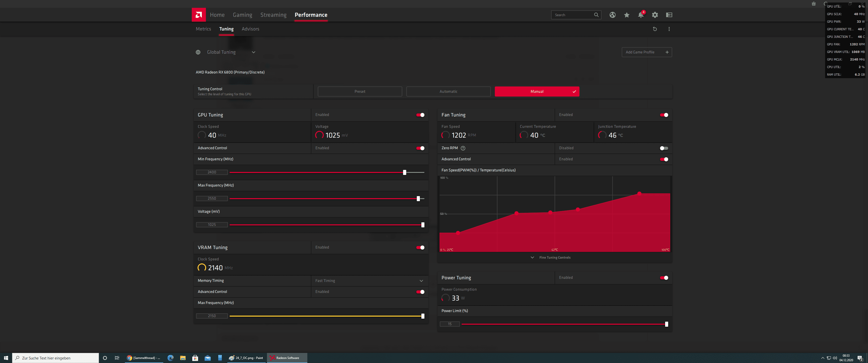Click Voltage 1025 input field
Image resolution: width=868 pixels, height=363 pixels.
[212, 225]
